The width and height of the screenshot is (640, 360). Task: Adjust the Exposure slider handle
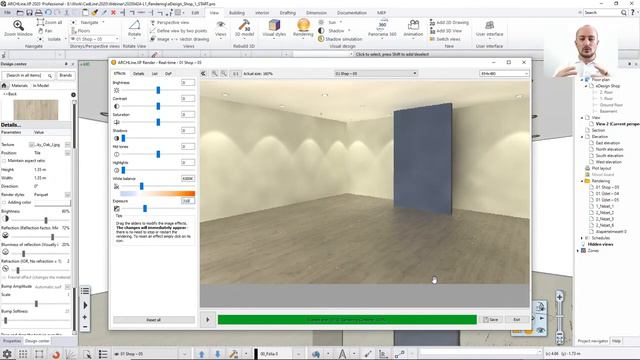coord(145,209)
